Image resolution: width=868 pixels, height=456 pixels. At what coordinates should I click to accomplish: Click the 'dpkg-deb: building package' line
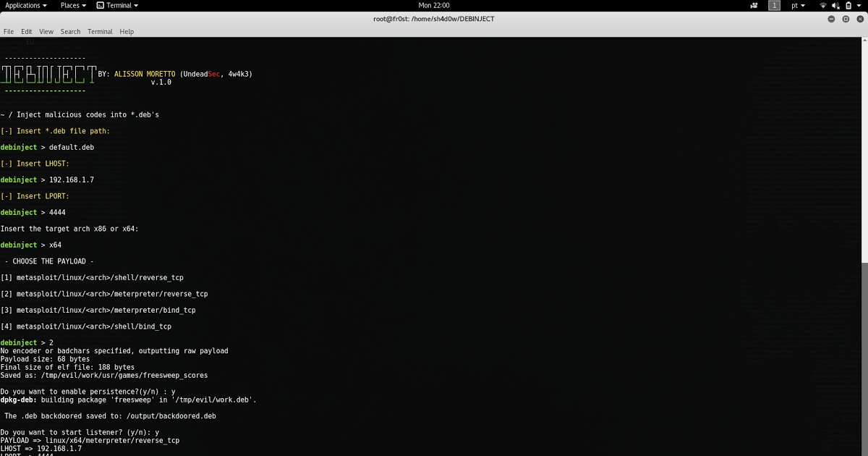(x=129, y=400)
